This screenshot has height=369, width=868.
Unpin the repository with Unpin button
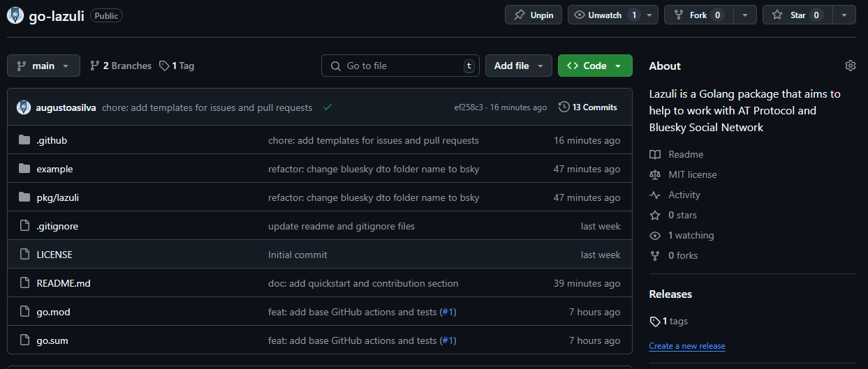point(534,15)
